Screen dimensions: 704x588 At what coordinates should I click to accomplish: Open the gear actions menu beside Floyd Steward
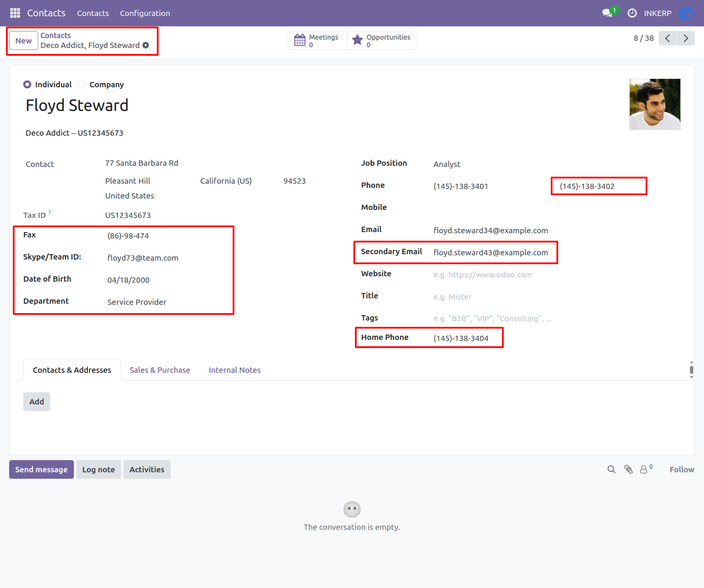pos(146,45)
